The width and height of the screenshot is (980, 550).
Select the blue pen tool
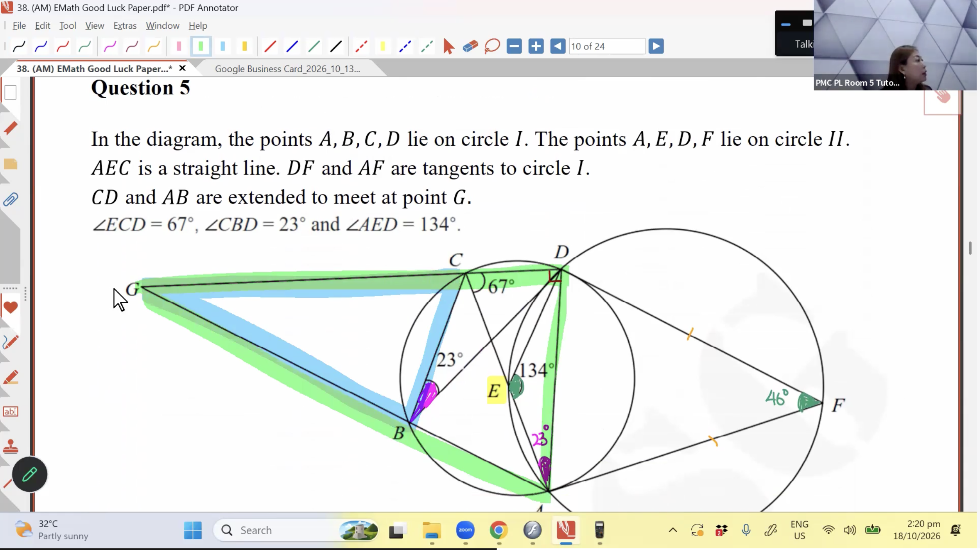point(41,46)
